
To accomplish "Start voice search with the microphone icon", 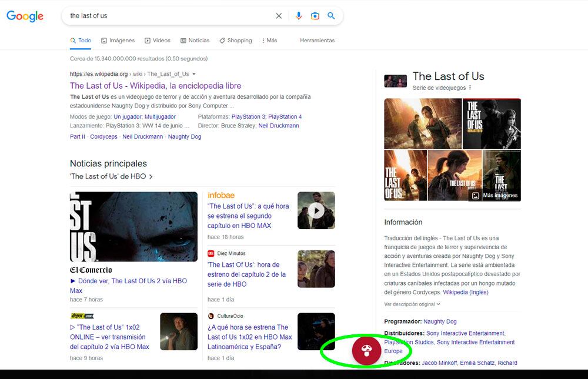I will pyautogui.click(x=299, y=16).
